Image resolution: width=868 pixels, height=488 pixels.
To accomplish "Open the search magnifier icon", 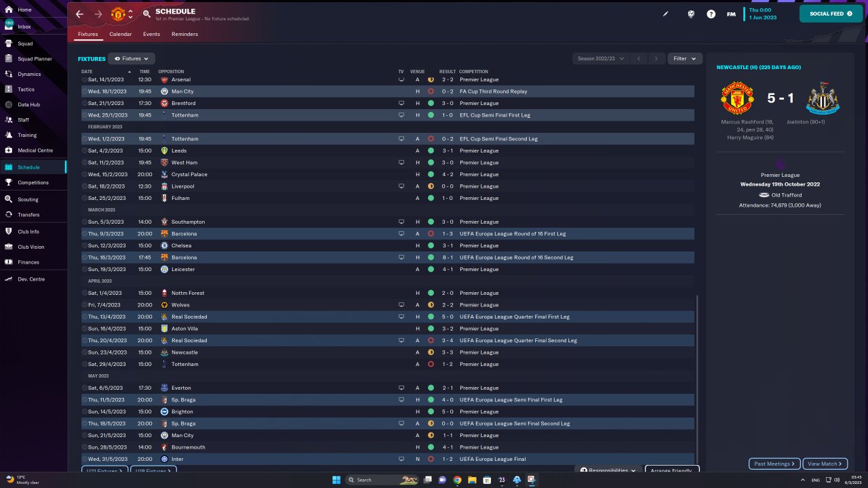I will click(x=147, y=14).
